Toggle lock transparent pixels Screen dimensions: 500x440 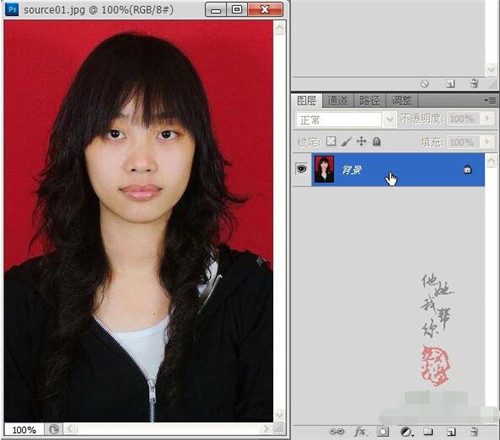point(331,141)
